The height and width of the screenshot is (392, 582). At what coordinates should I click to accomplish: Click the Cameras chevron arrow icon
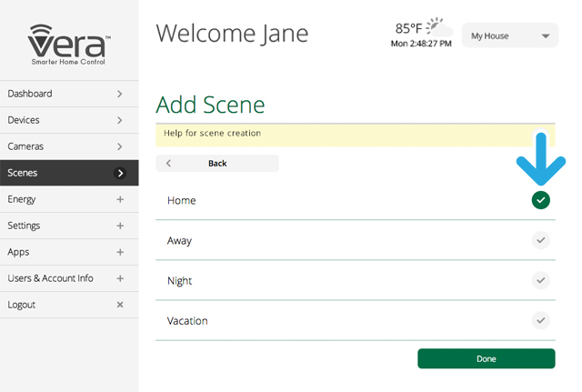120,146
